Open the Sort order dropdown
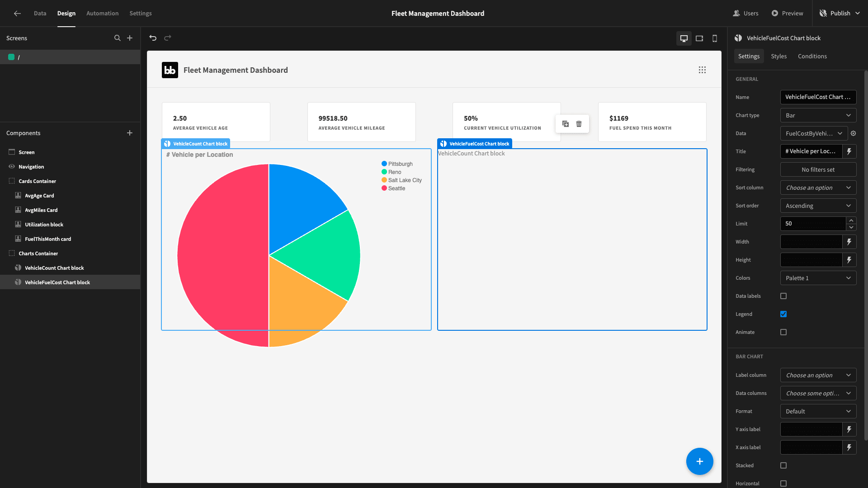This screenshot has width=868, height=488. pos(818,206)
